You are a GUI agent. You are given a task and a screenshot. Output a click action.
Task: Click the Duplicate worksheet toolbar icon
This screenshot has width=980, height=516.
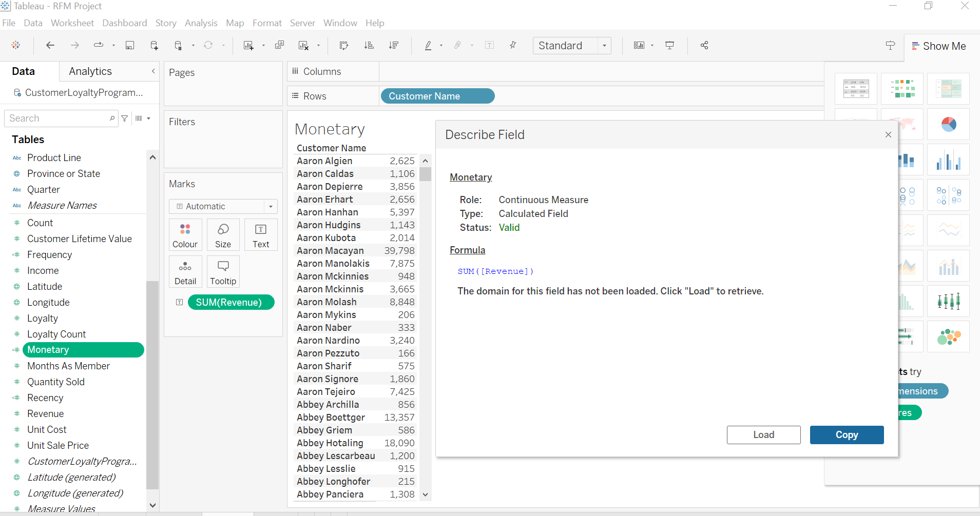click(x=280, y=46)
